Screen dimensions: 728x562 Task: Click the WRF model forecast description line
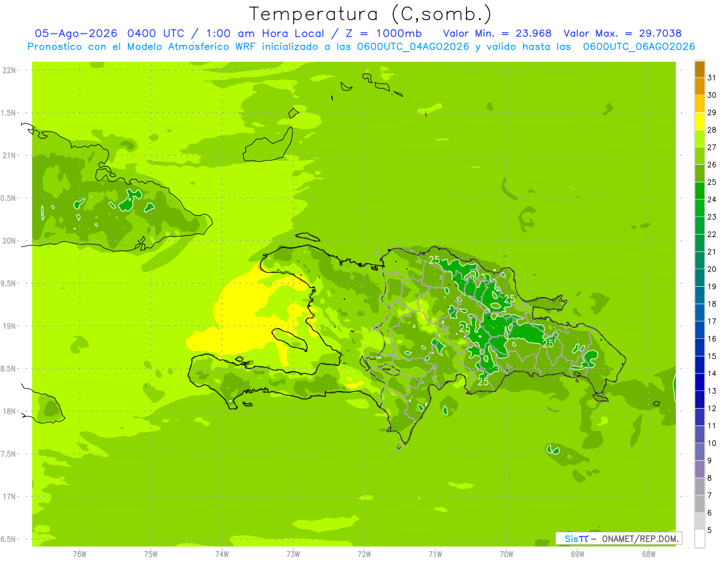point(361,46)
